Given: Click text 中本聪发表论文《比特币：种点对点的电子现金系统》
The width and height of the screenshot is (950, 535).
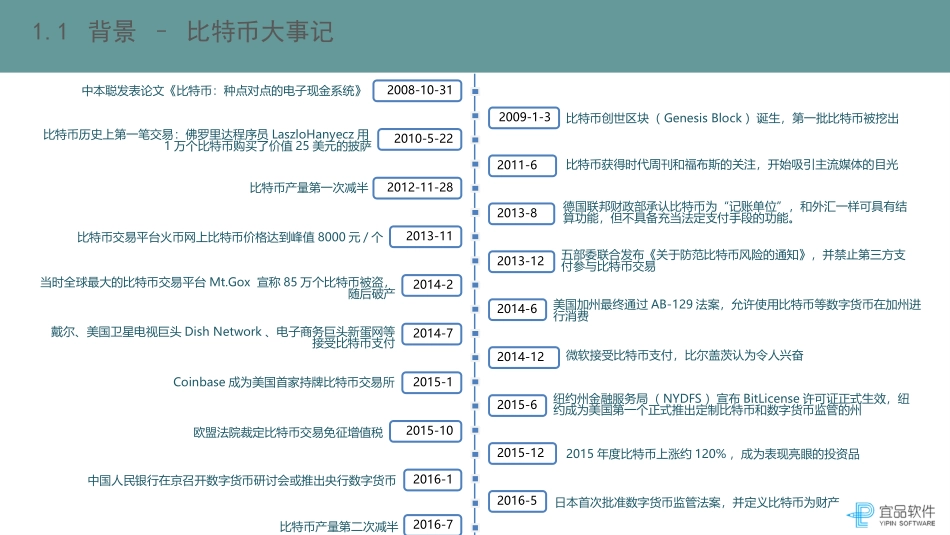Looking at the screenshot, I should click(x=224, y=91).
